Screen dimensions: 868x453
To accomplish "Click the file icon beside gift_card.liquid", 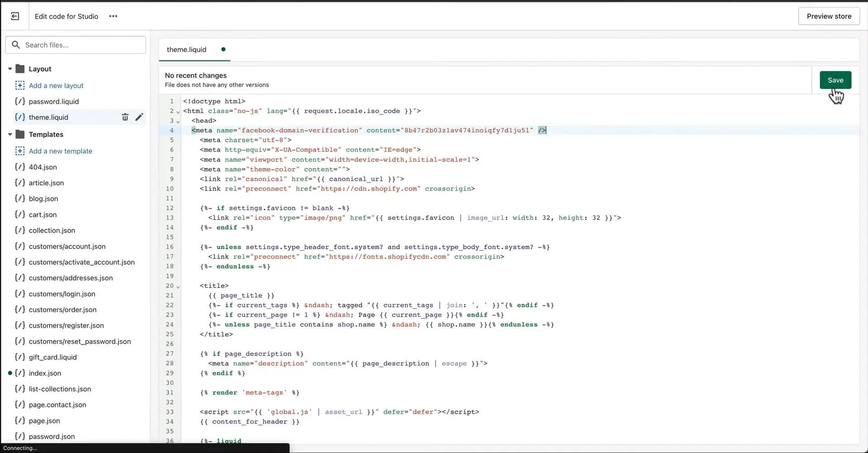I will (20, 357).
